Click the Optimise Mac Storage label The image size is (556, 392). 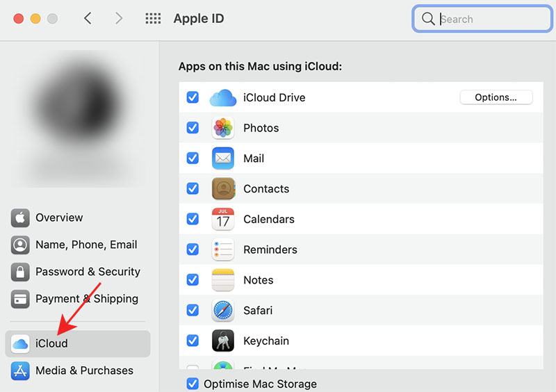click(260, 384)
